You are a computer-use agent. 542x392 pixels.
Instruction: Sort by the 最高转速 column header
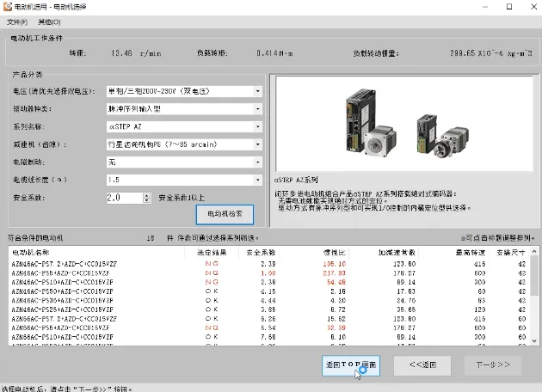tap(453, 253)
